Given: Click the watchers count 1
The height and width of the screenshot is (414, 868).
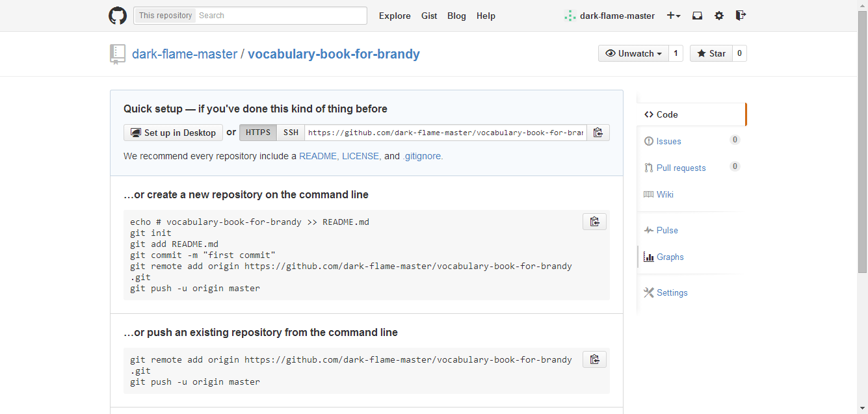Looking at the screenshot, I should point(676,53).
